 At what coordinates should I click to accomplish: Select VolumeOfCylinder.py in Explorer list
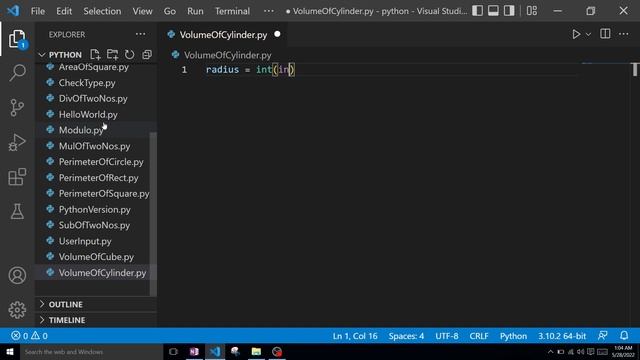[x=102, y=273]
